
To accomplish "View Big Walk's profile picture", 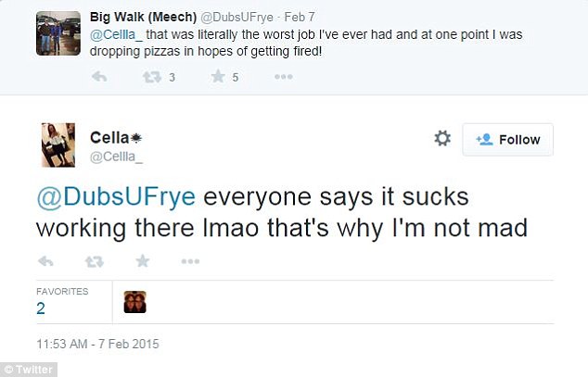I will click(57, 33).
